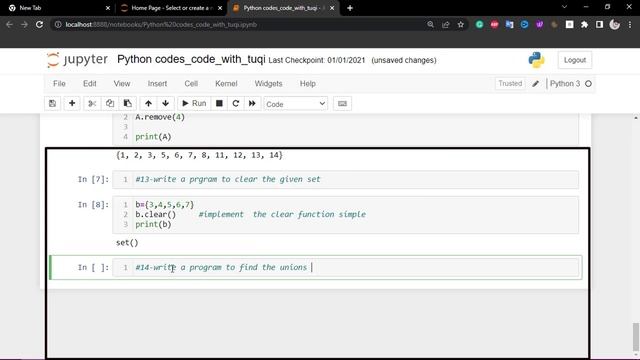The width and height of the screenshot is (640, 360).
Task: Click the Jupyter logo
Action: (x=77, y=60)
